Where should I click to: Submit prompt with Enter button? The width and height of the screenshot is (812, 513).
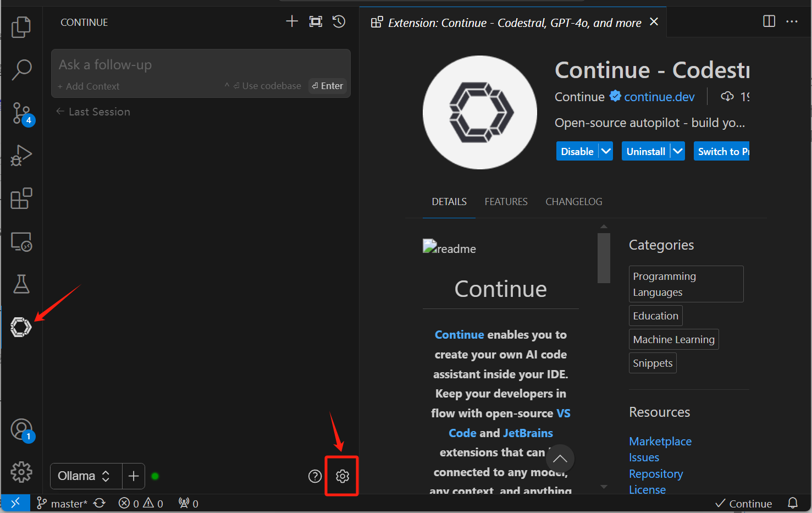click(x=328, y=86)
